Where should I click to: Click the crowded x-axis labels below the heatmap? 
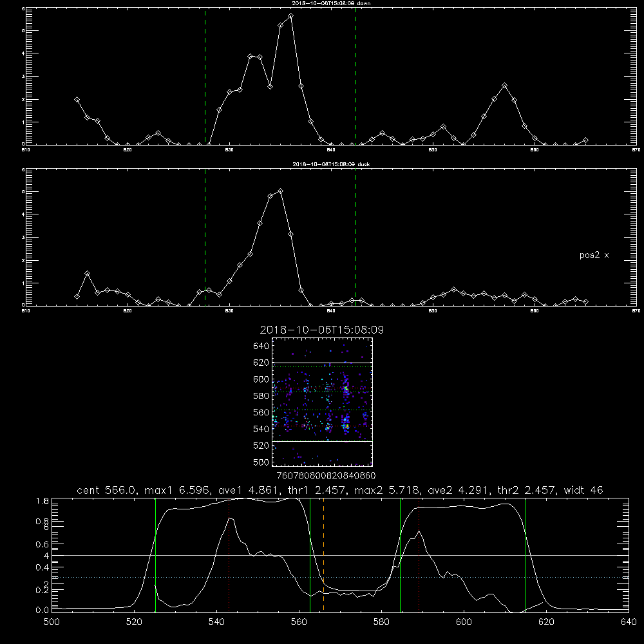(x=326, y=475)
